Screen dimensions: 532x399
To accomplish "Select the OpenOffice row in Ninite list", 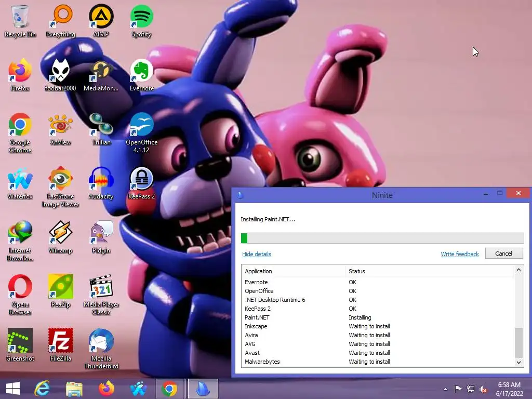I will [378, 291].
